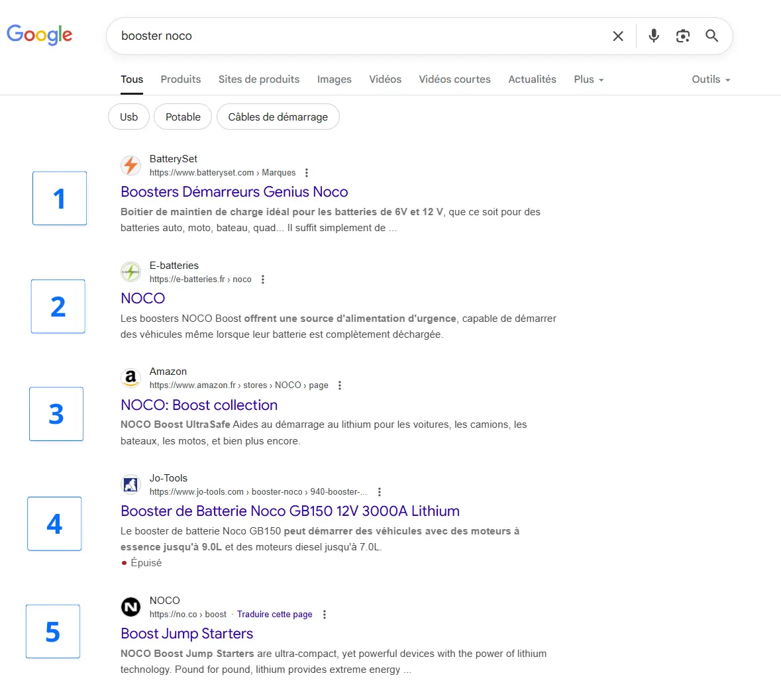Open Google Lens image search icon
Image resolution: width=781 pixels, height=700 pixels.
683,36
